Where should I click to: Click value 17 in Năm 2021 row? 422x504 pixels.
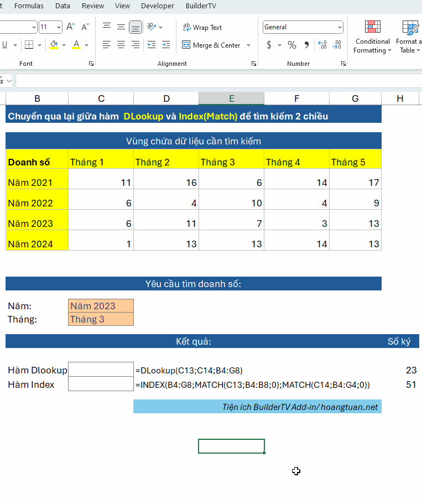click(x=355, y=179)
